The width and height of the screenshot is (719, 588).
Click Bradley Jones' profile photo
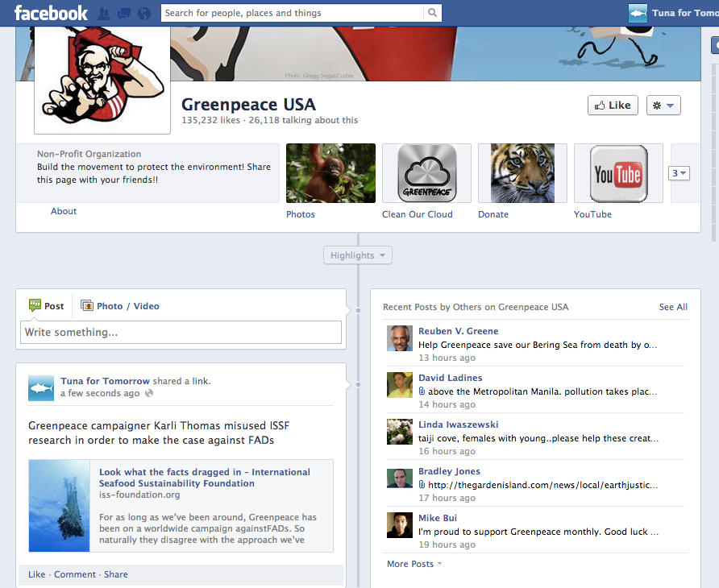(399, 478)
